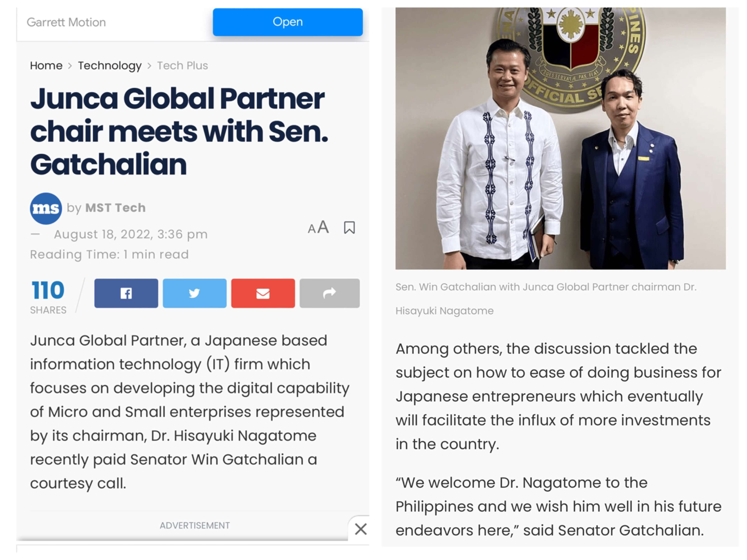Image resolution: width=747 pixels, height=560 pixels.
Task: Bookmark this article
Action: click(349, 227)
